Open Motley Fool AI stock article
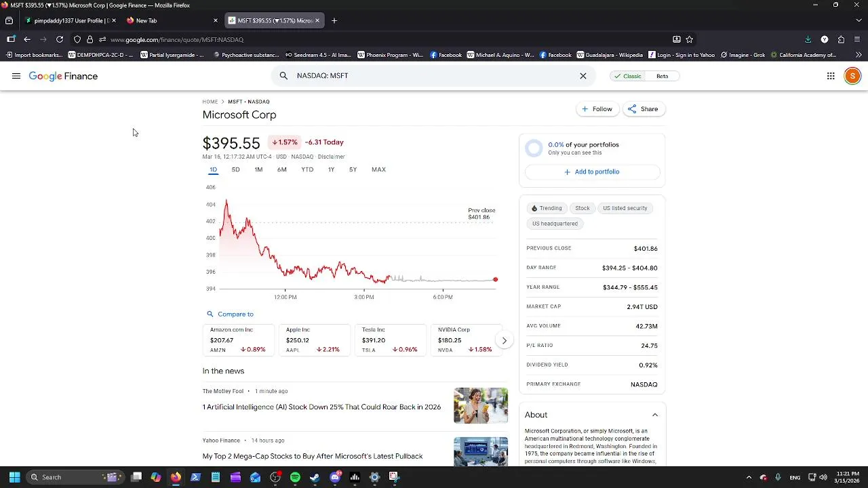 [x=321, y=407]
